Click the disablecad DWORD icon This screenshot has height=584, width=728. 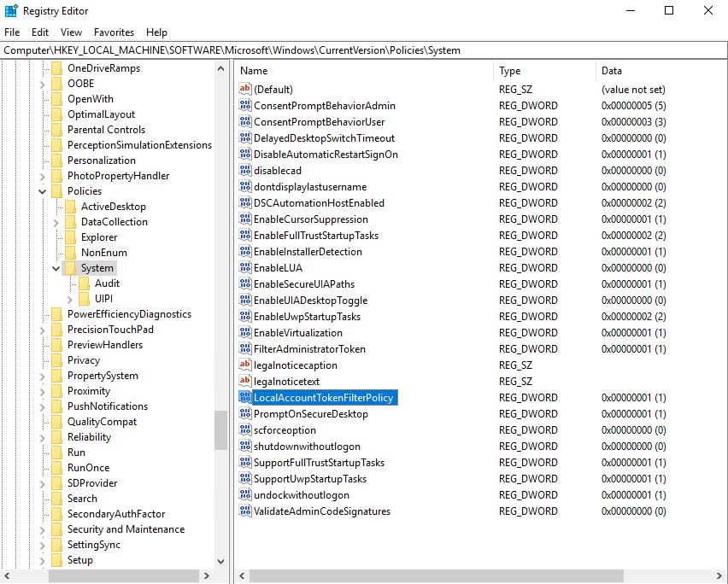pos(244,170)
